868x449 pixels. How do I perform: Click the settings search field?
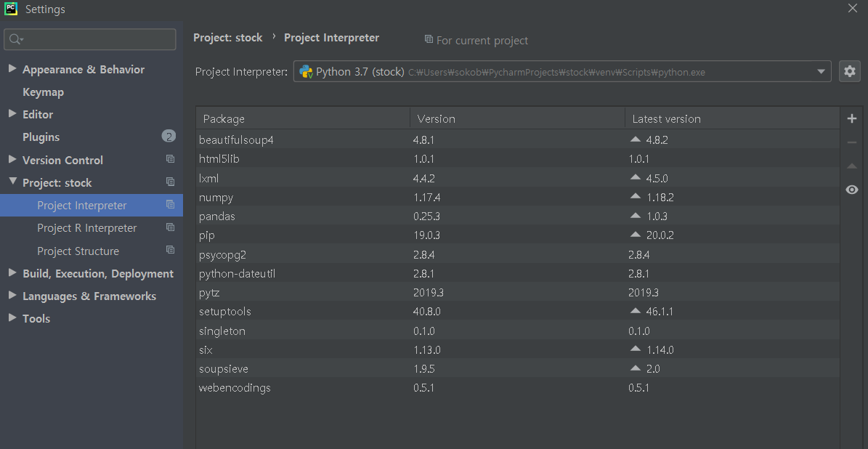coord(90,39)
